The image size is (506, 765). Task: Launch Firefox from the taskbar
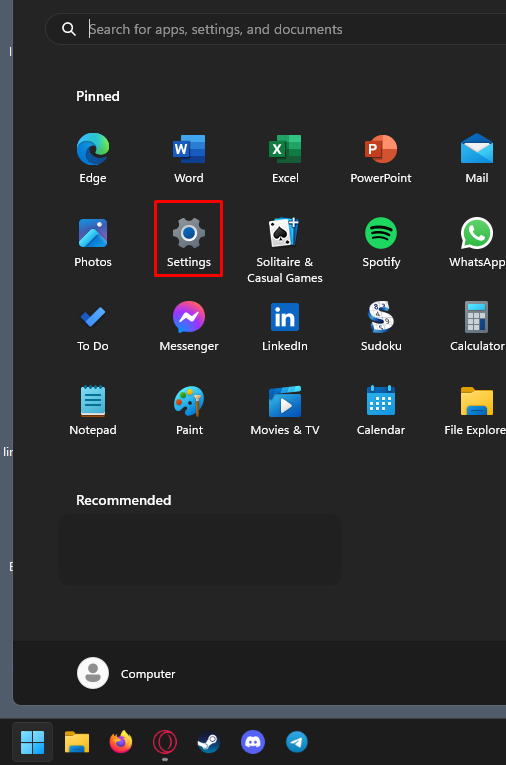[121, 742]
